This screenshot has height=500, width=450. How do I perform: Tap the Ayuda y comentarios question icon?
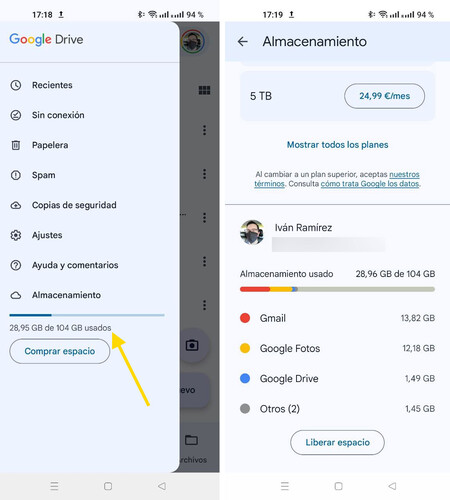tap(16, 265)
